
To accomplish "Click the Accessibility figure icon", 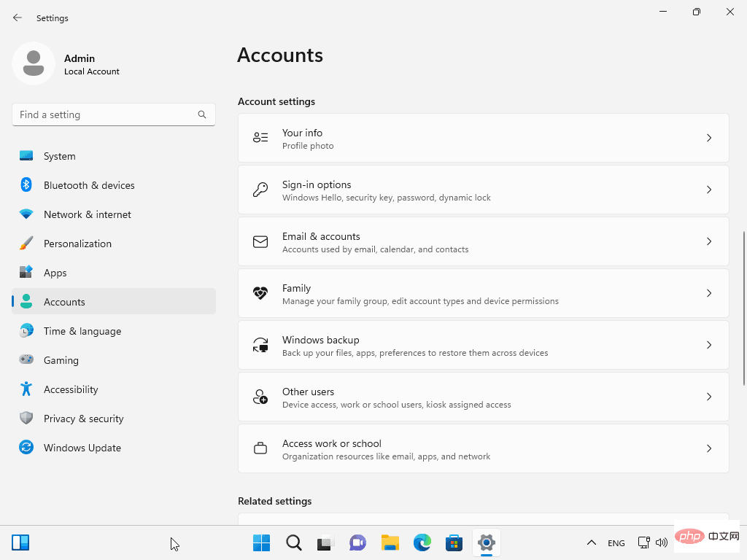I will click(26, 389).
